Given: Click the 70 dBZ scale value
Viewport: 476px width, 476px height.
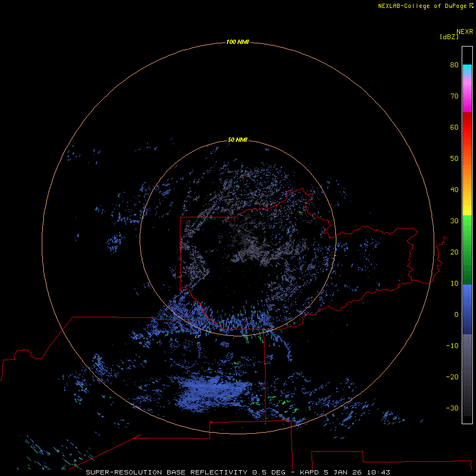Looking at the screenshot, I should [x=454, y=96].
